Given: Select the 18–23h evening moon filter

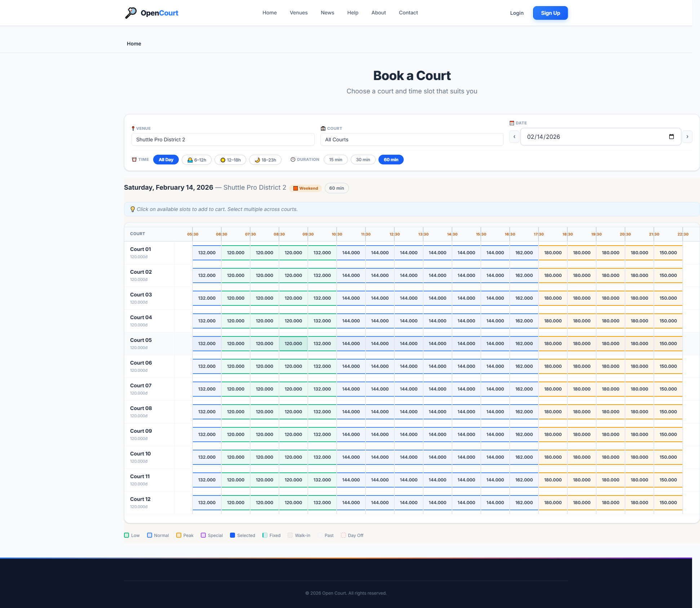Looking at the screenshot, I should click(x=265, y=160).
